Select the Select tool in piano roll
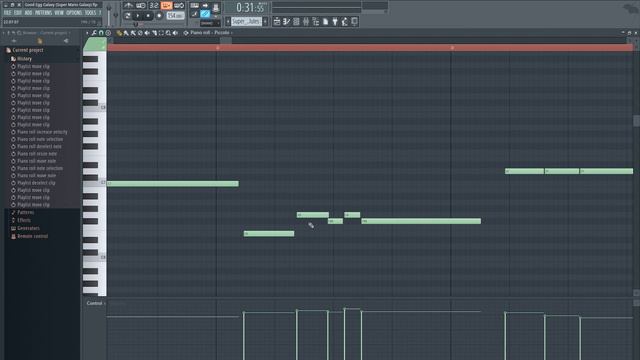Screen dimensions: 640x360 tap(161, 33)
